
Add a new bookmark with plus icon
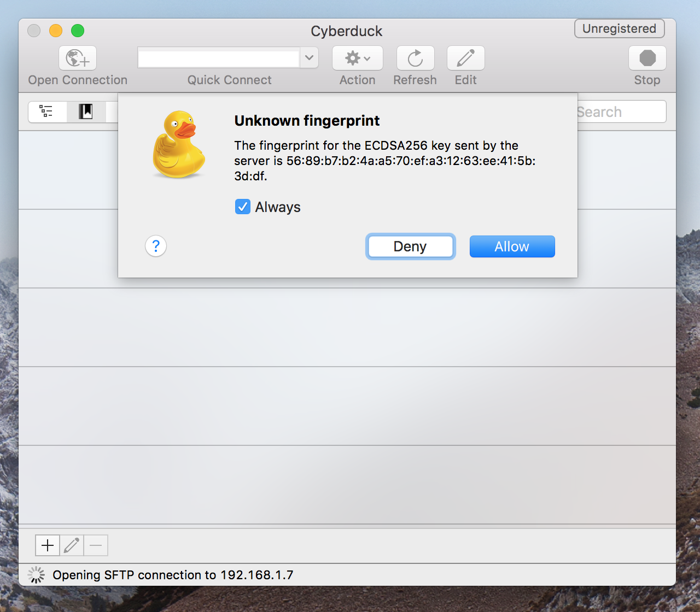(48, 545)
